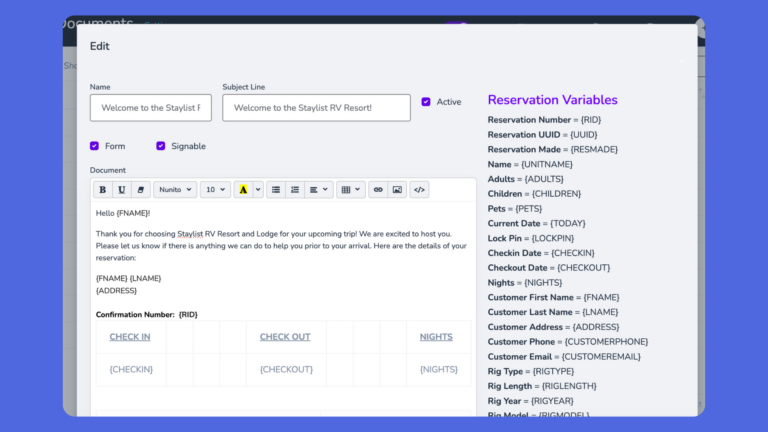Click 'Name = {UNITNAME}' variable
The image size is (768, 432).
[530, 165]
